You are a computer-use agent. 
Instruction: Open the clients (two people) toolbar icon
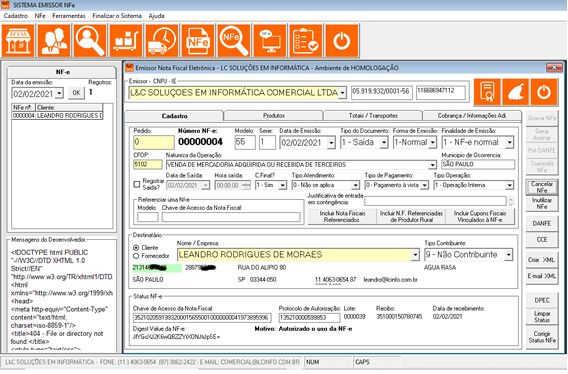54,41
